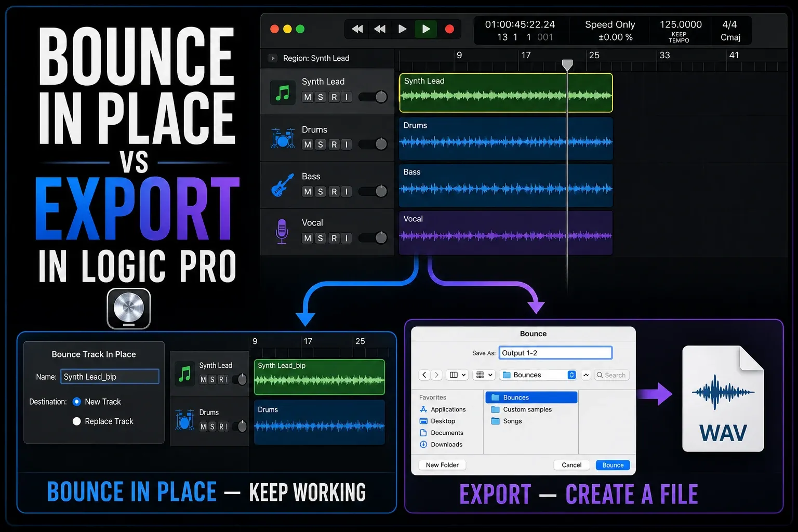Viewport: 798px width, 532px height.
Task: Toggle input monitoring on Vocal track
Action: 347,238
